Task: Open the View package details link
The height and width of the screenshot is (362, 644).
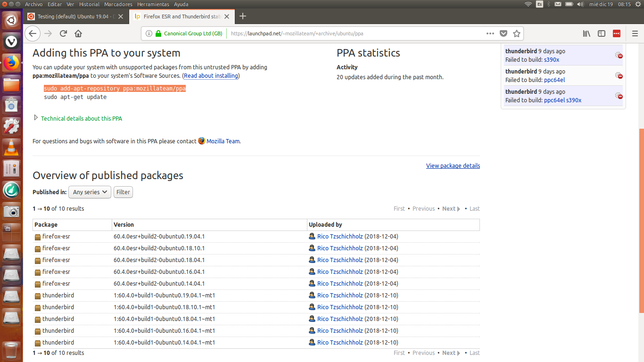Action: pos(453,166)
